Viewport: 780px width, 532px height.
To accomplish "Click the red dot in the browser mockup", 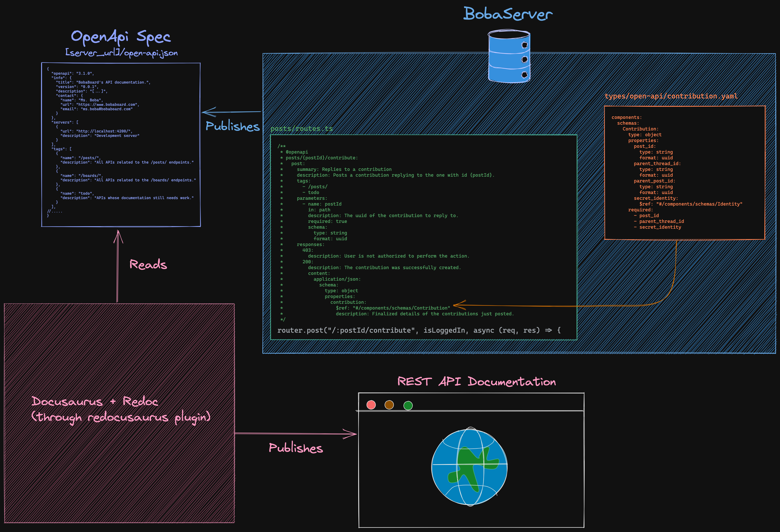I will (x=371, y=405).
